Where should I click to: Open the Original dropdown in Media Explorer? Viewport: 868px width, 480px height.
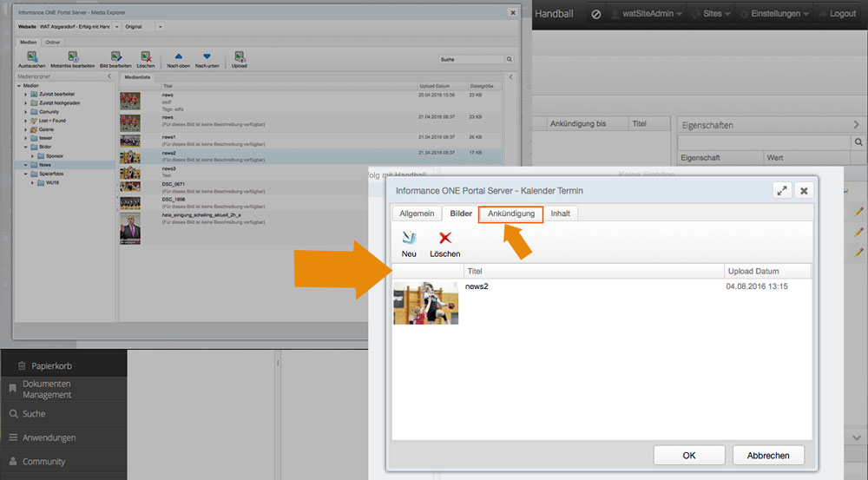pyautogui.click(x=160, y=27)
